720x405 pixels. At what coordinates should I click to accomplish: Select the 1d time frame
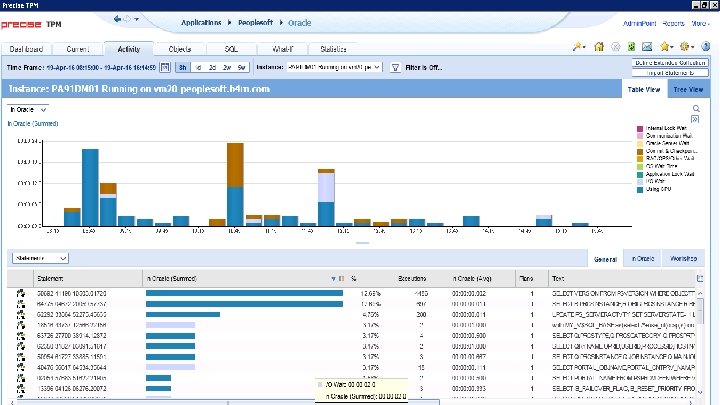(198, 68)
